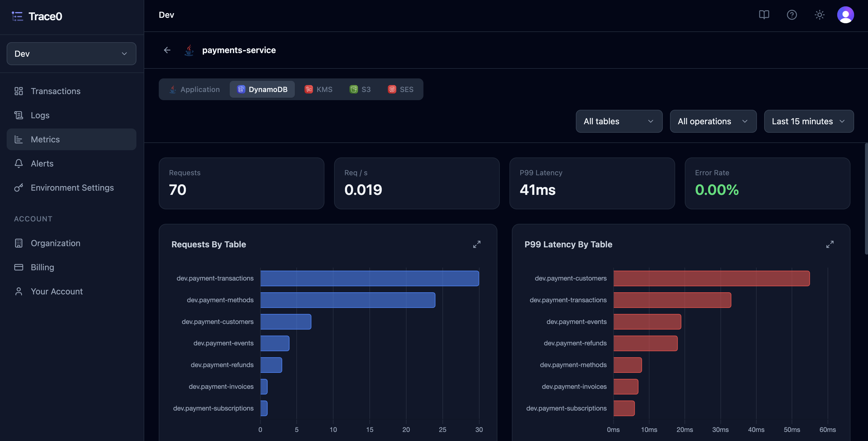868x441 pixels.
Task: Click the Requests value 70
Action: point(177,190)
